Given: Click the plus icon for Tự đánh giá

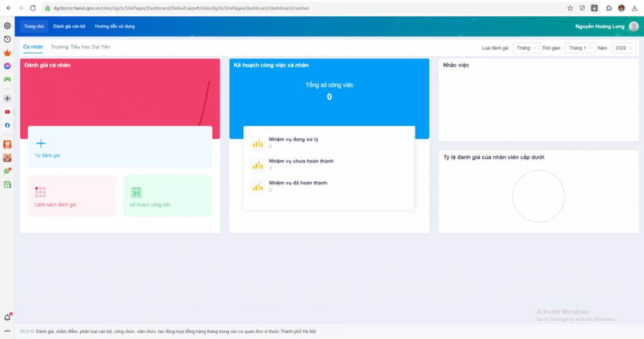Looking at the screenshot, I should click(41, 144).
